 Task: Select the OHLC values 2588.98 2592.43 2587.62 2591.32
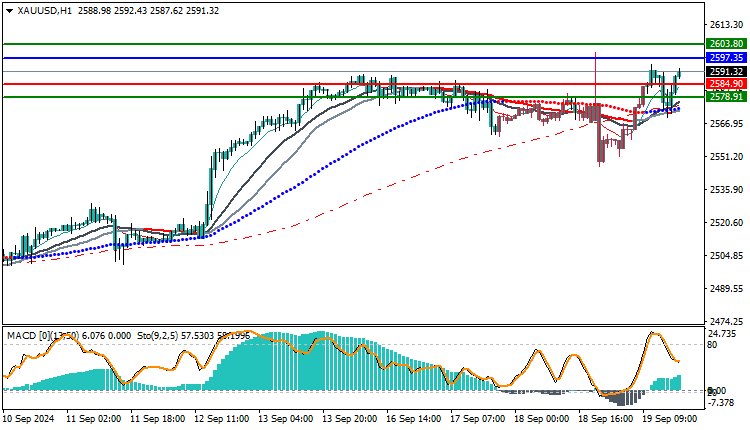[x=148, y=11]
